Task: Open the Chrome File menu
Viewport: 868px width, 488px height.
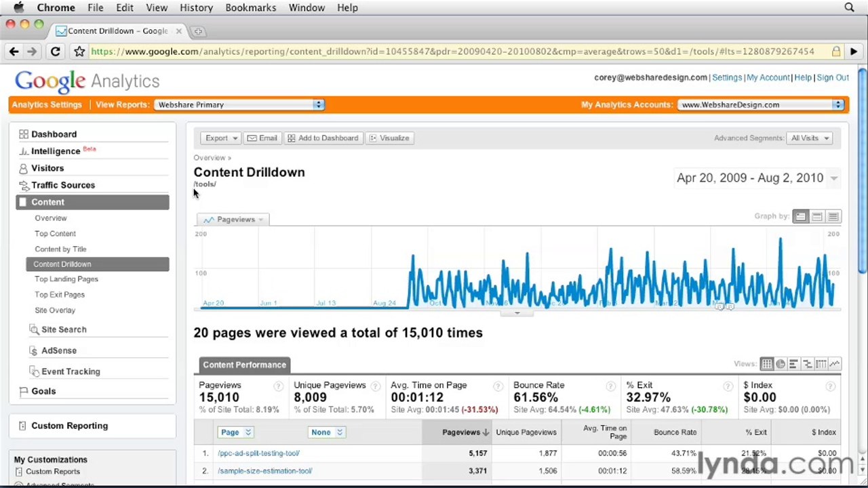Action: (x=95, y=7)
